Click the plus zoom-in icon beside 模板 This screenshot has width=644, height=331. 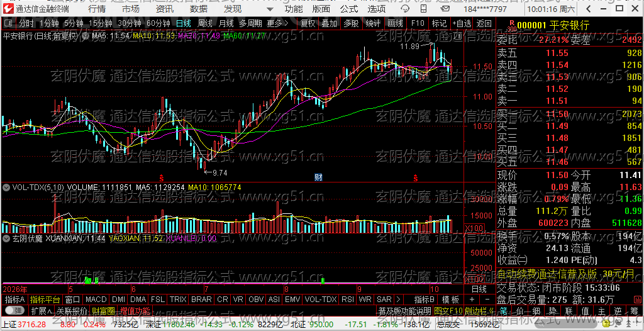(x=472, y=300)
